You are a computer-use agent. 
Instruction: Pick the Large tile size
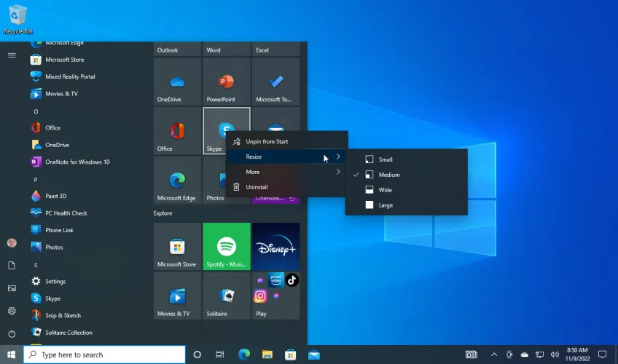pos(386,205)
